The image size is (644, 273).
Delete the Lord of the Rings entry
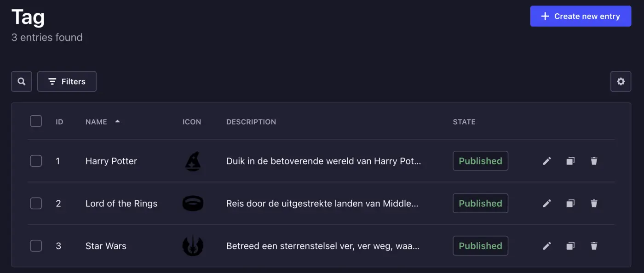(594, 203)
